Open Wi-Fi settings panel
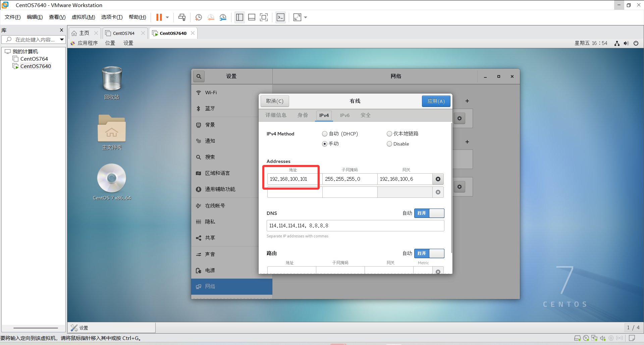This screenshot has width=644, height=345. pos(231,93)
